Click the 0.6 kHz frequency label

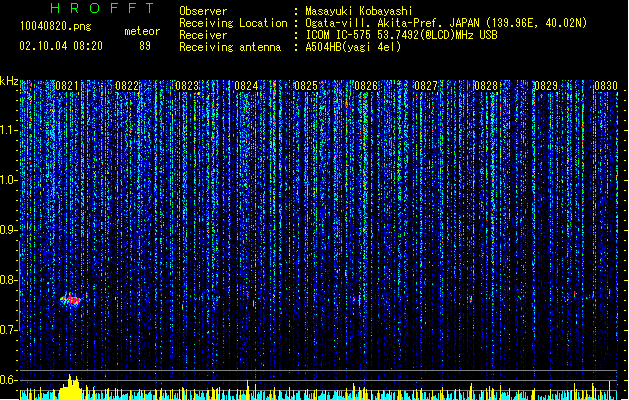click(x=9, y=380)
